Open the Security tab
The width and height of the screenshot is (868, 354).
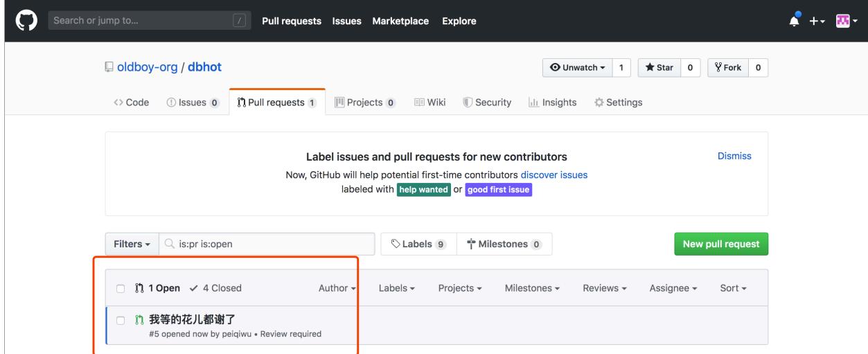(x=487, y=103)
